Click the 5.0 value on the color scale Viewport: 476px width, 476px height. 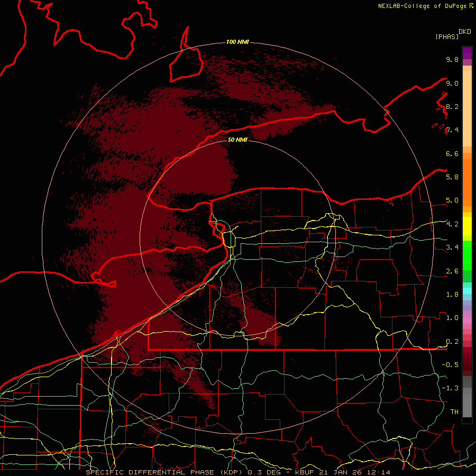(452, 200)
